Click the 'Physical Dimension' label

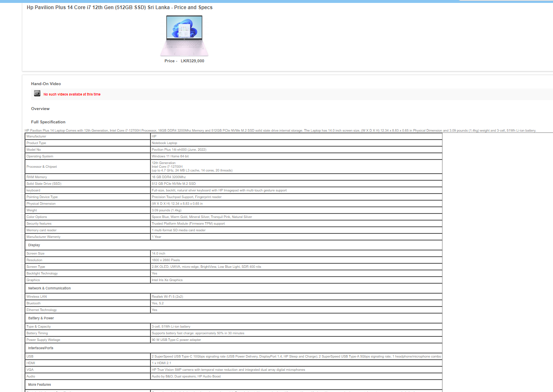click(x=41, y=203)
